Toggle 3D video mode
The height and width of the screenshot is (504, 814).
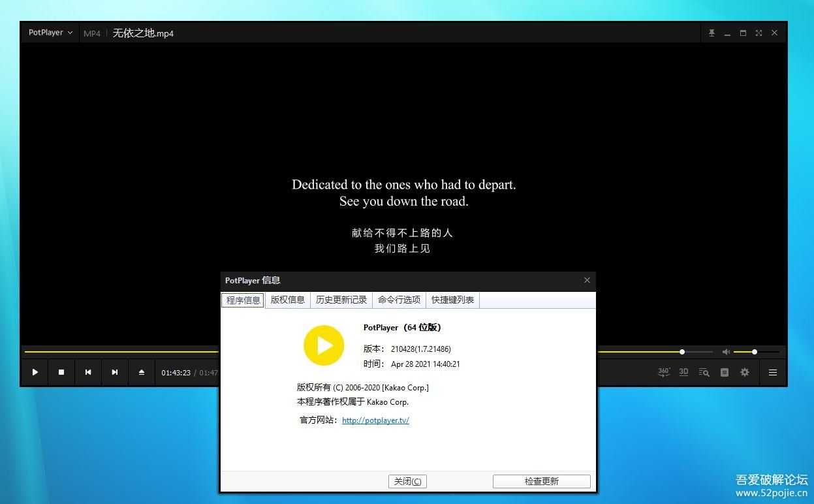[x=683, y=372]
